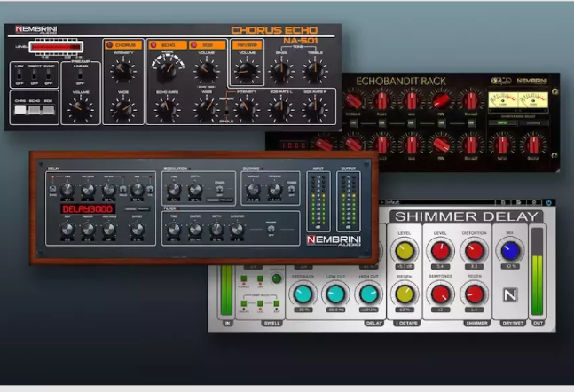
Task: Click the Smear knob on Delay3000
Action: click(x=88, y=229)
